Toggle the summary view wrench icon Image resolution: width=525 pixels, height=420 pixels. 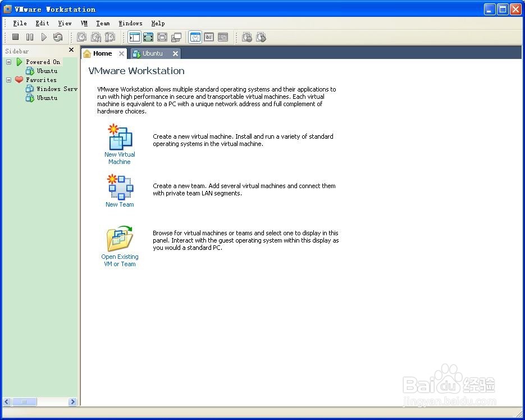click(195, 37)
